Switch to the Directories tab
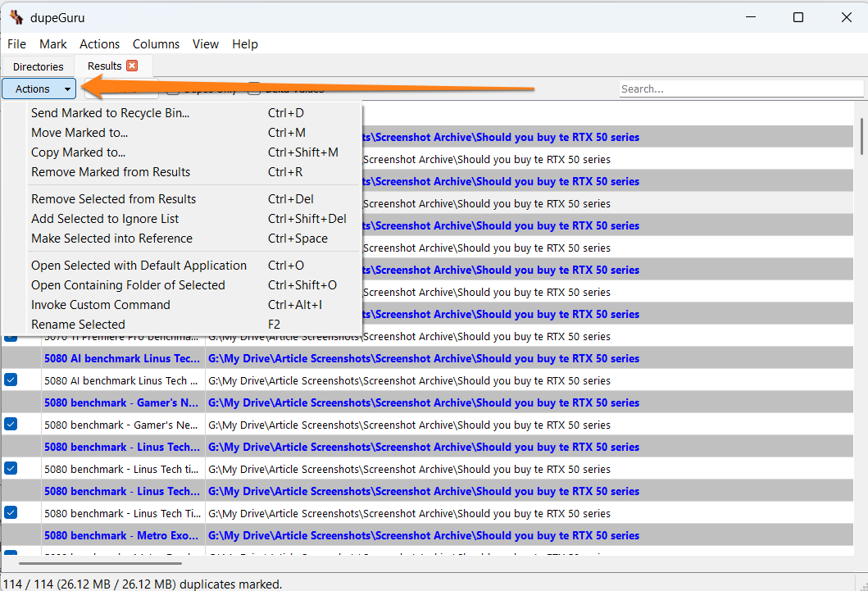The image size is (868, 591). tap(38, 66)
